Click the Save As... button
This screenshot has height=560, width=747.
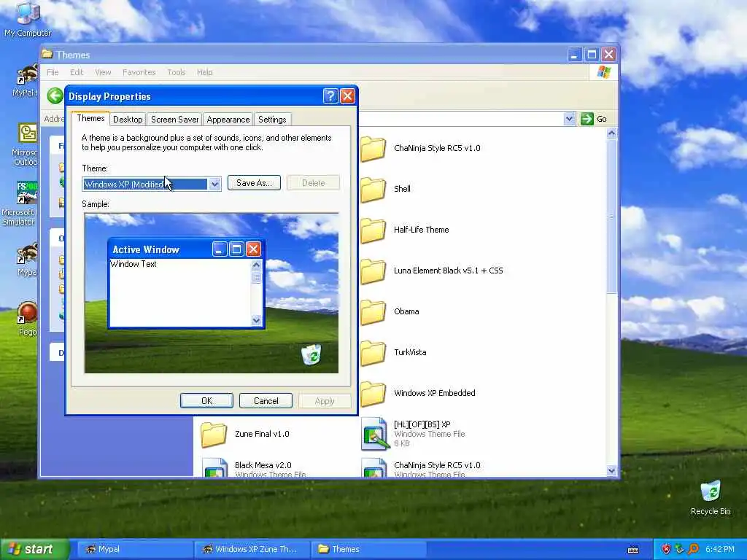254,183
